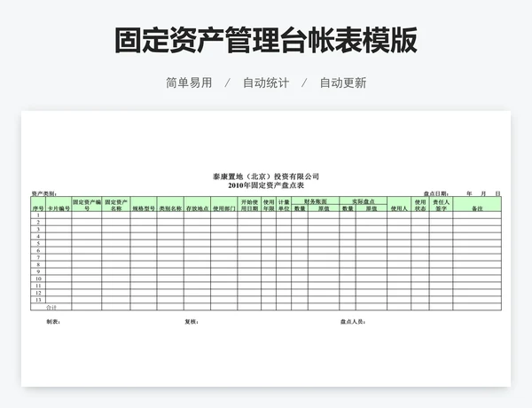Click the 盘点日期 label
Viewport: 532px width, 408px height.
tap(436, 193)
